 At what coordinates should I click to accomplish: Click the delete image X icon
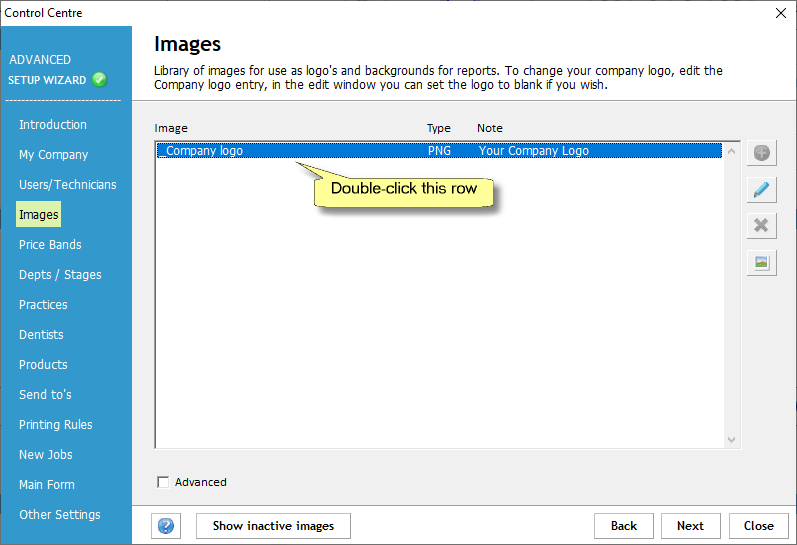[x=761, y=226]
